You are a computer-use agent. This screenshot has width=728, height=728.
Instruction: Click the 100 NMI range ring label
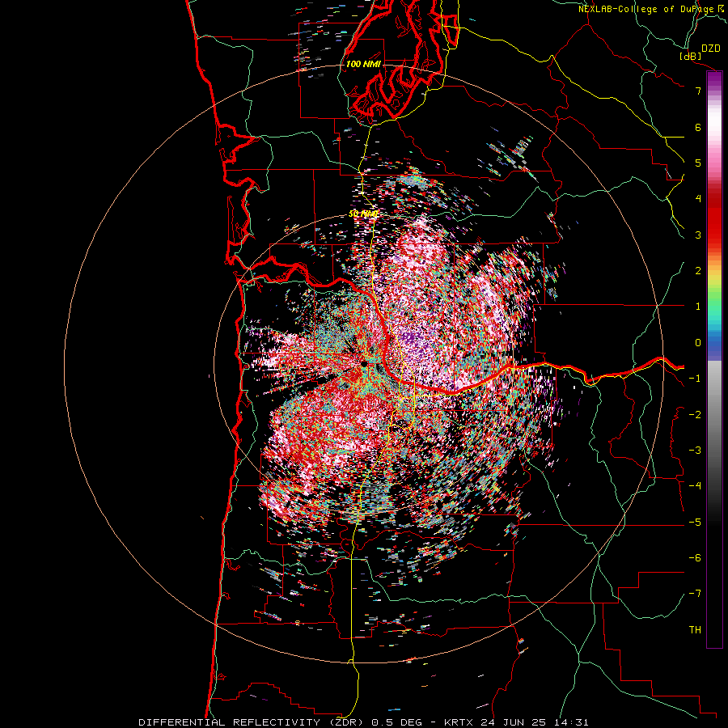click(x=363, y=64)
